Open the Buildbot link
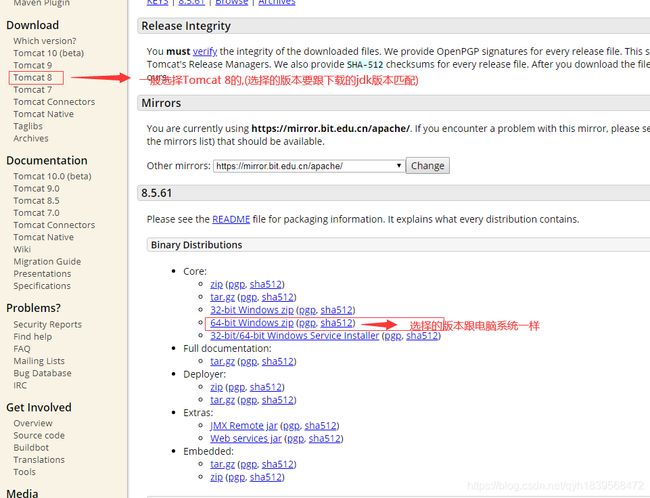 (31, 448)
